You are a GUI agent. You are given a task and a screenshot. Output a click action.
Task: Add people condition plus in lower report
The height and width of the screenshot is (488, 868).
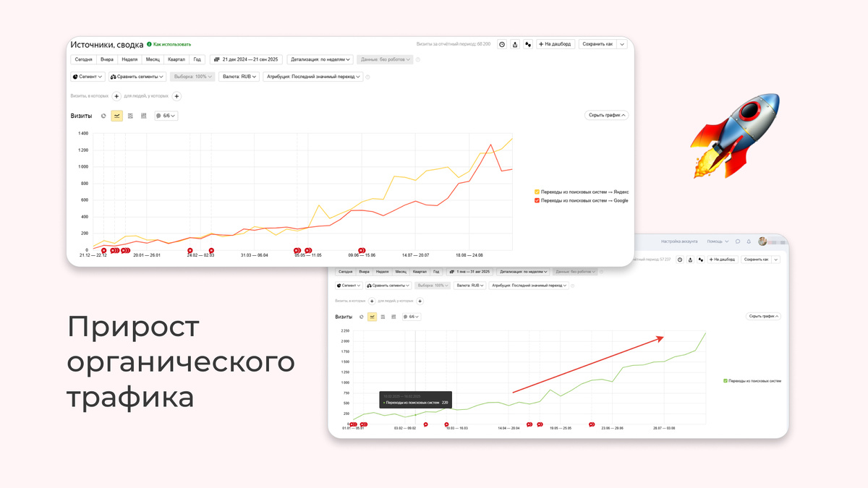pos(420,301)
